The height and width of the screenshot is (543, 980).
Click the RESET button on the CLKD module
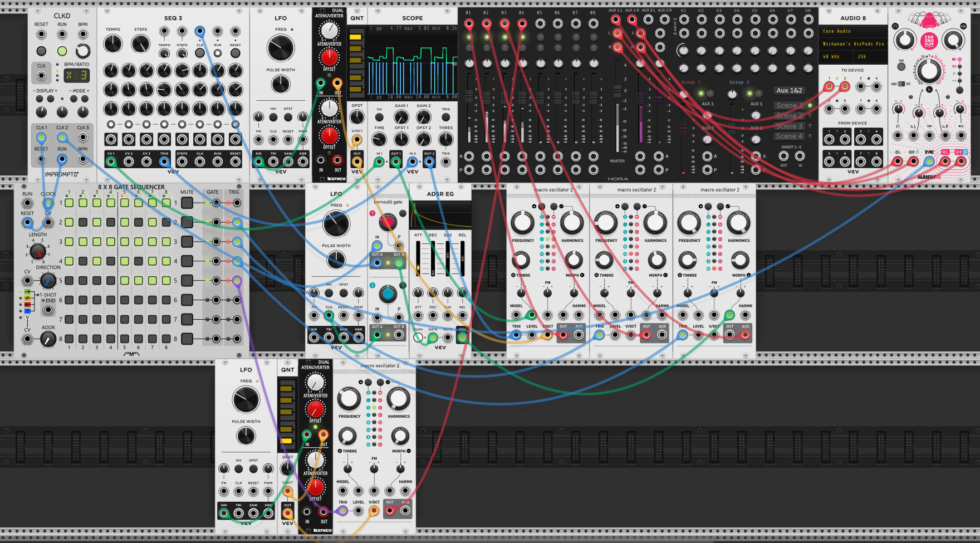(x=41, y=51)
